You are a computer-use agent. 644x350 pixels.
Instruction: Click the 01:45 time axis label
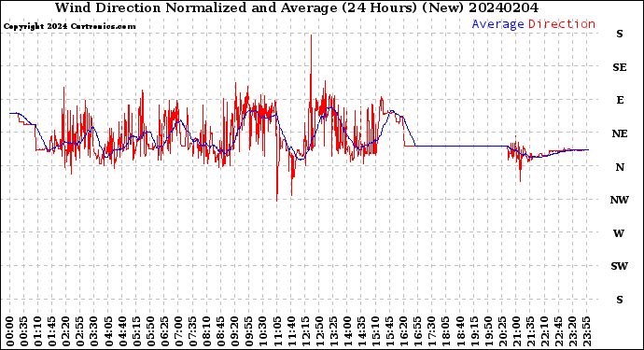tap(52, 331)
